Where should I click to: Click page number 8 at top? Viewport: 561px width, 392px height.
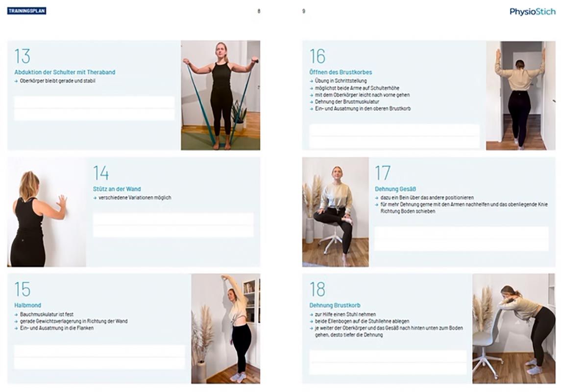[x=259, y=11]
